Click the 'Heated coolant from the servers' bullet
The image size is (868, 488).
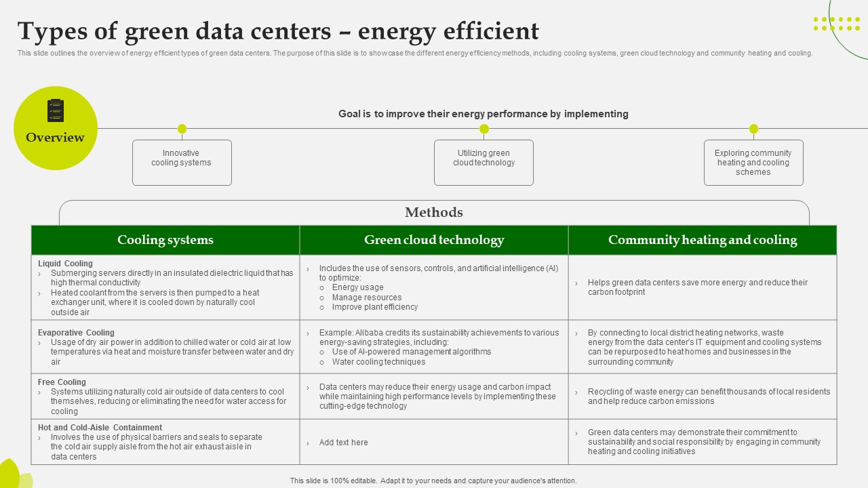(155, 302)
